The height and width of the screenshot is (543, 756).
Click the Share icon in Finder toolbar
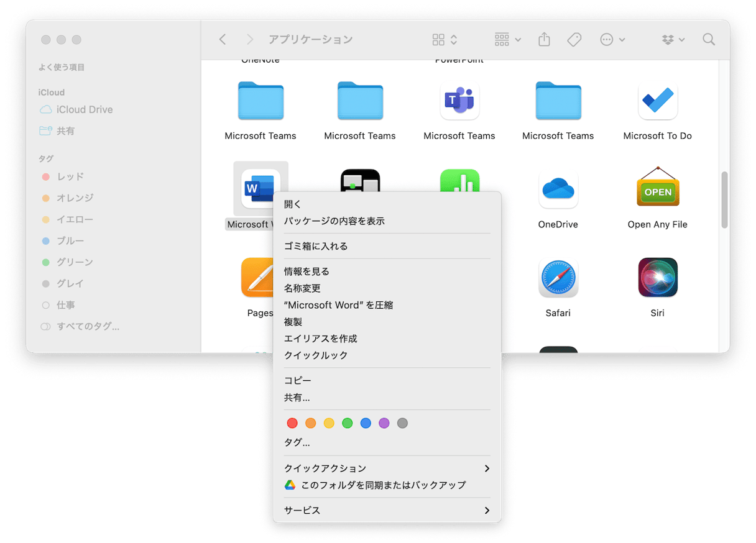[544, 40]
